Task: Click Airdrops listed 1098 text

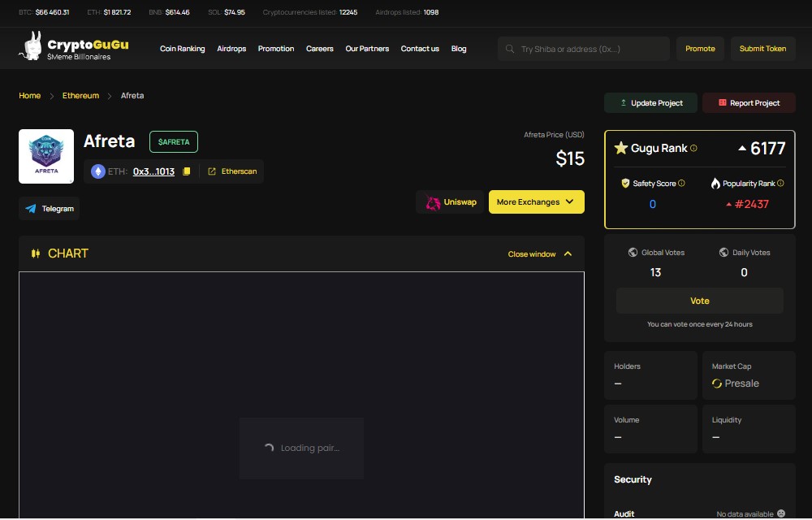Action: coord(407,12)
